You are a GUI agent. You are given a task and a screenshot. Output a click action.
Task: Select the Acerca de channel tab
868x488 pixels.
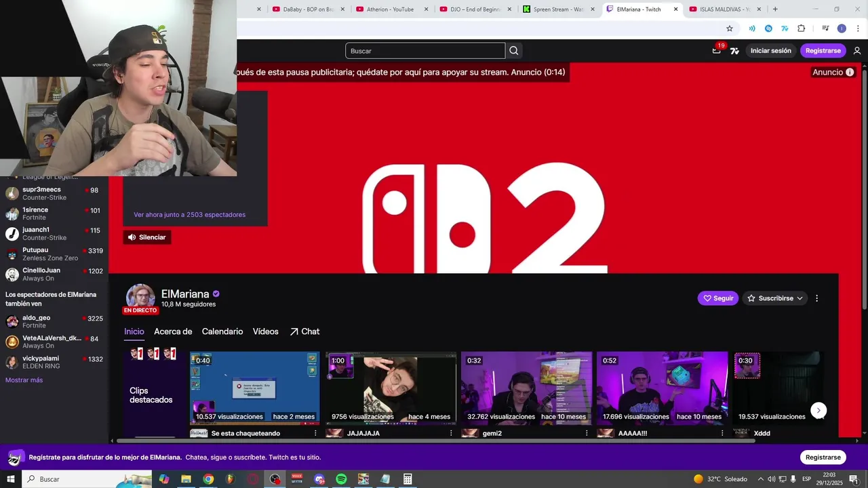(x=173, y=331)
